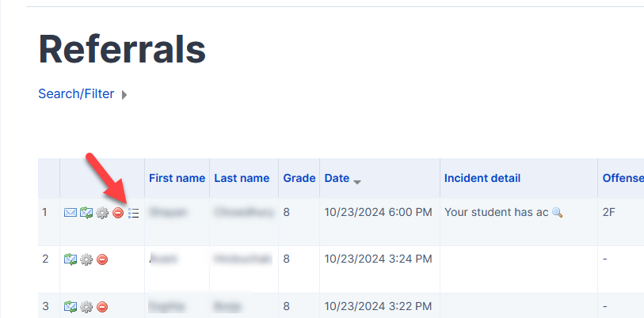This screenshot has height=318, width=644.
Task: Click the envelope email icon in row 1
Action: (x=70, y=213)
